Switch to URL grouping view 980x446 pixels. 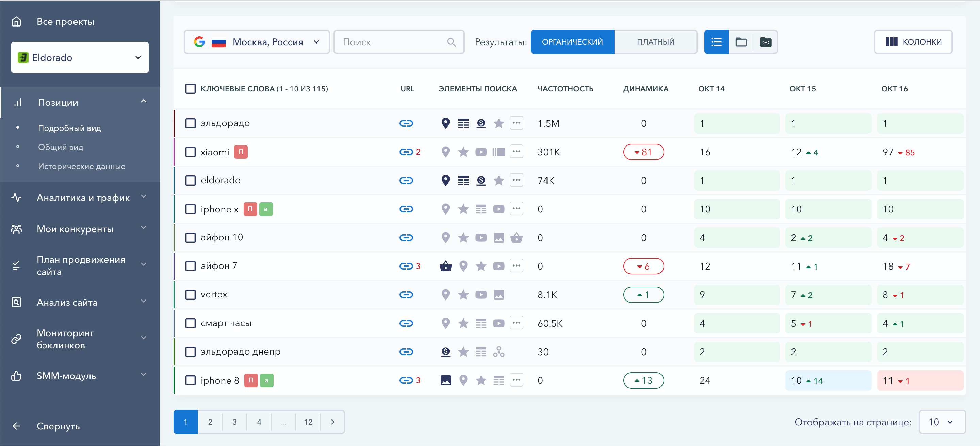pyautogui.click(x=765, y=42)
